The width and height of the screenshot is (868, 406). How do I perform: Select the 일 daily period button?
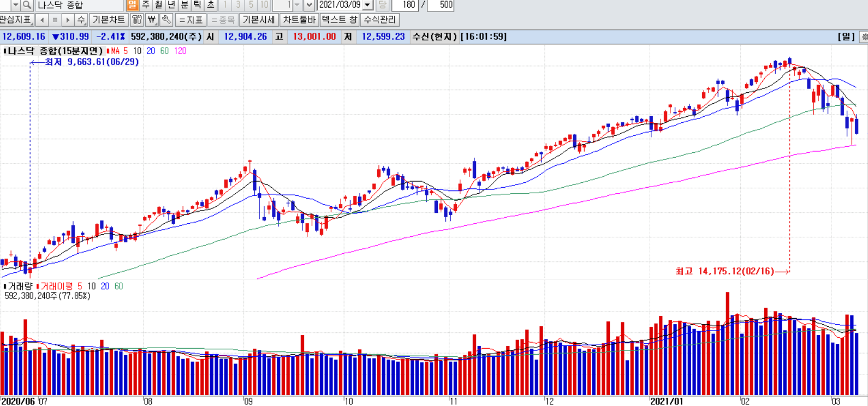point(132,5)
